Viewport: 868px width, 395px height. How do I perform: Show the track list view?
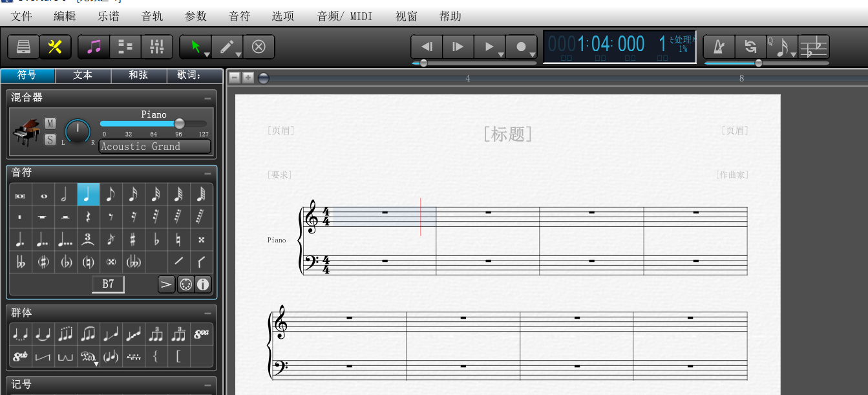point(125,47)
